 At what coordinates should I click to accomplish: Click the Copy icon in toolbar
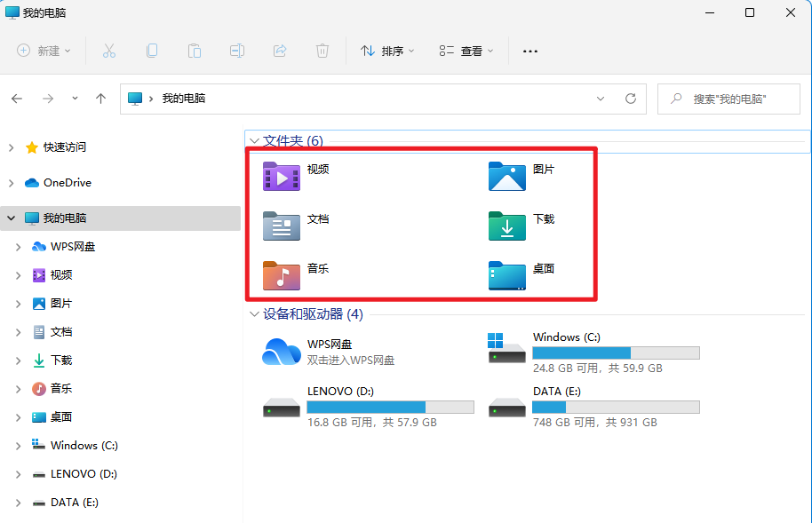152,51
